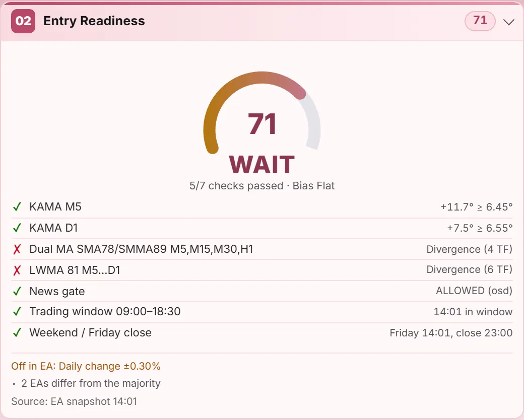Click the Divergence (4 TF) value
The image size is (524, 420).
tap(470, 249)
